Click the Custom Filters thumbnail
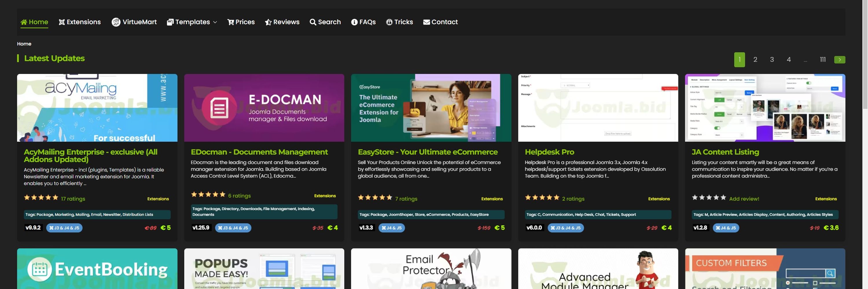This screenshot has width=868, height=289. click(765, 269)
